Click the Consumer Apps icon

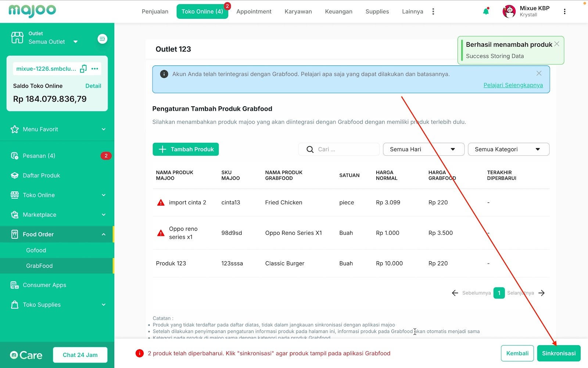(15, 285)
